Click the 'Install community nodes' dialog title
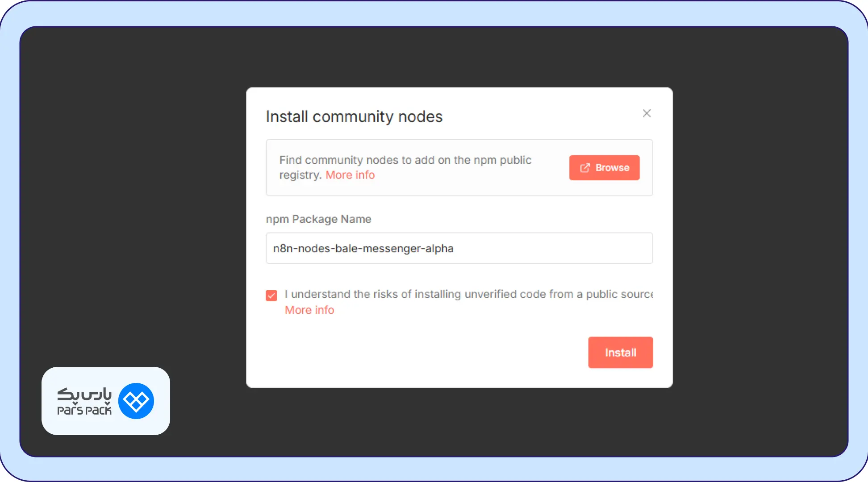 [x=354, y=116]
